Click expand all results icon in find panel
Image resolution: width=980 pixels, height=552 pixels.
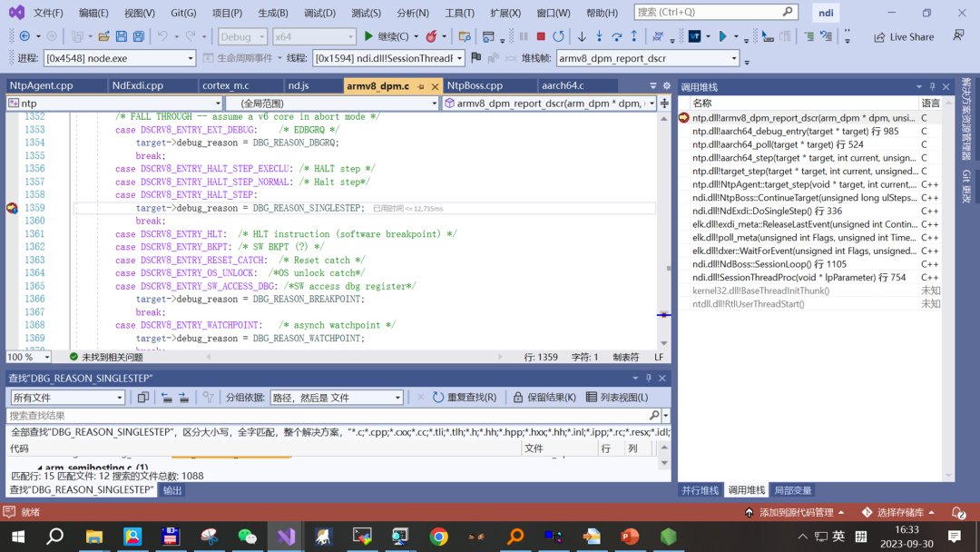183,398
